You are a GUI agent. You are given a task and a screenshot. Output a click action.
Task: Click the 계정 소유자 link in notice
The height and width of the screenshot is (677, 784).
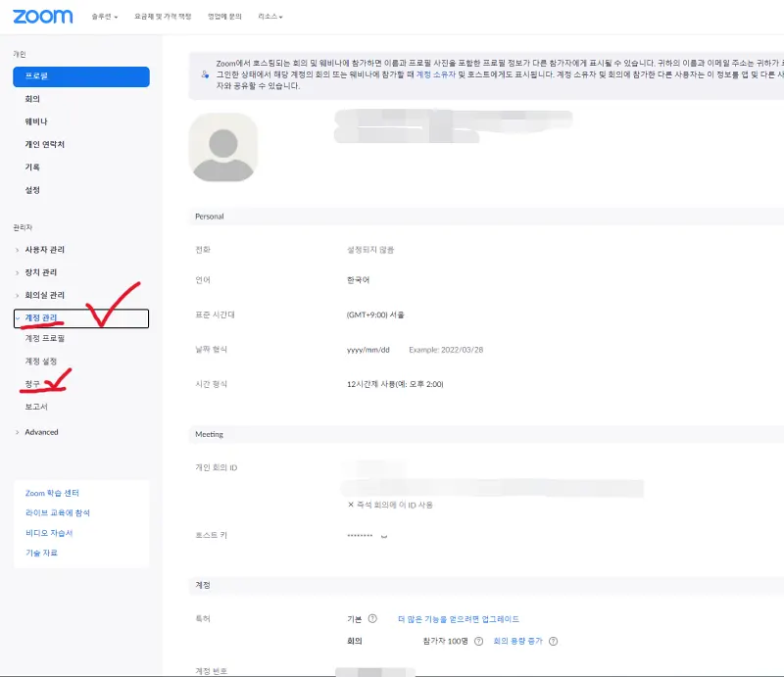[x=435, y=74]
